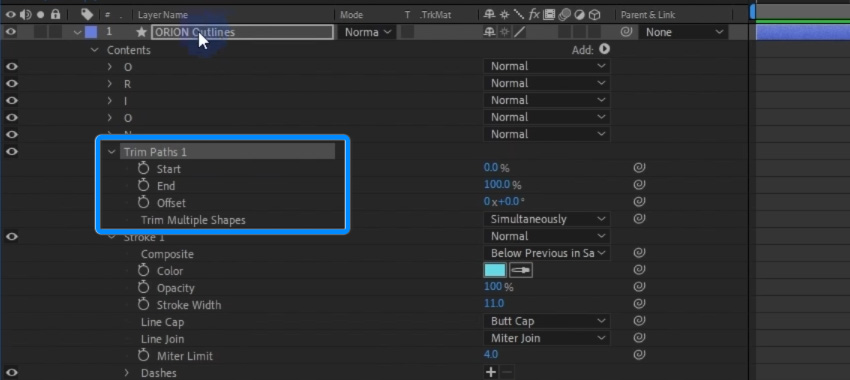
Task: Click the stroke color eyedropper icon
Action: [x=520, y=270]
